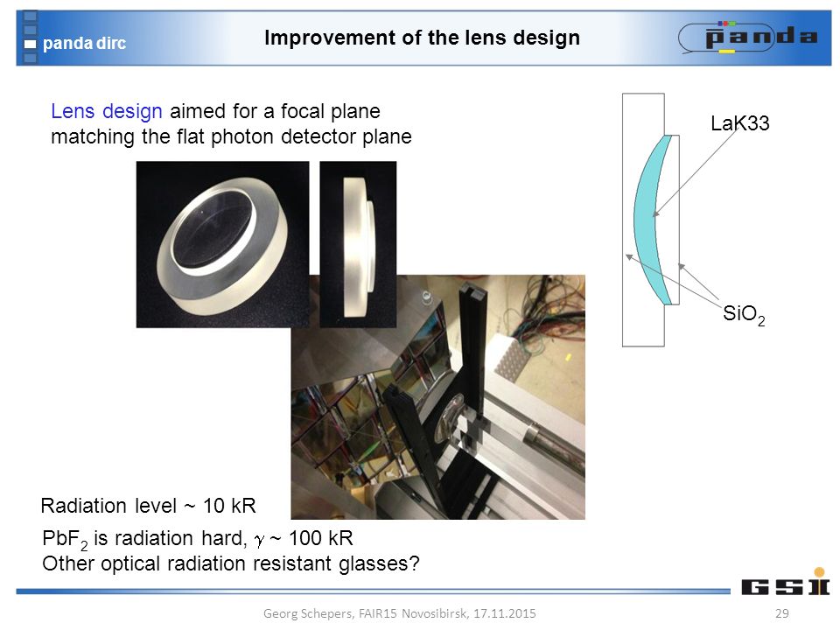The height and width of the screenshot is (630, 840).
Task: Click the white square bullet beside 'panda dirc'
Action: click(x=30, y=44)
